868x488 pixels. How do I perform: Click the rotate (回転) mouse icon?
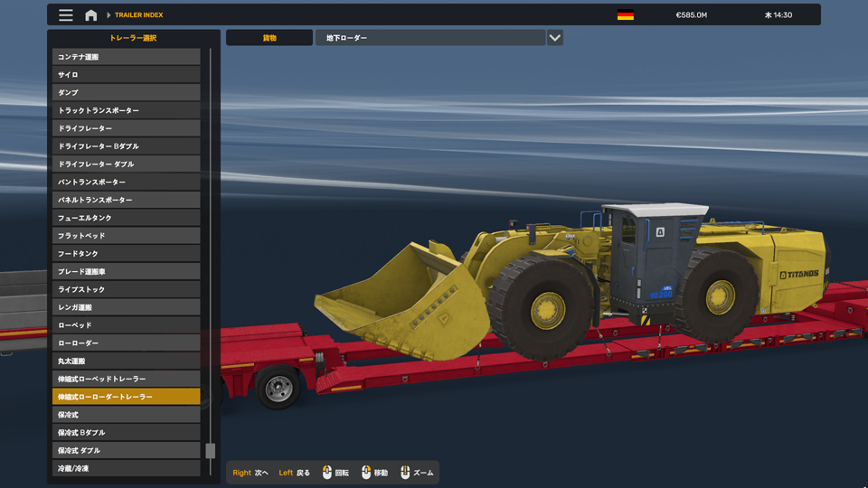tap(327, 473)
